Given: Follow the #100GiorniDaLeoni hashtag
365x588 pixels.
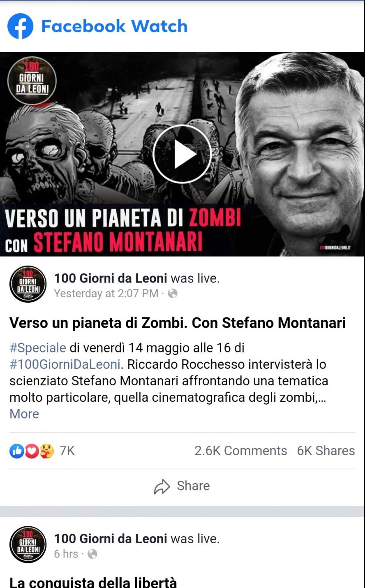Looking at the screenshot, I should coord(65,364).
